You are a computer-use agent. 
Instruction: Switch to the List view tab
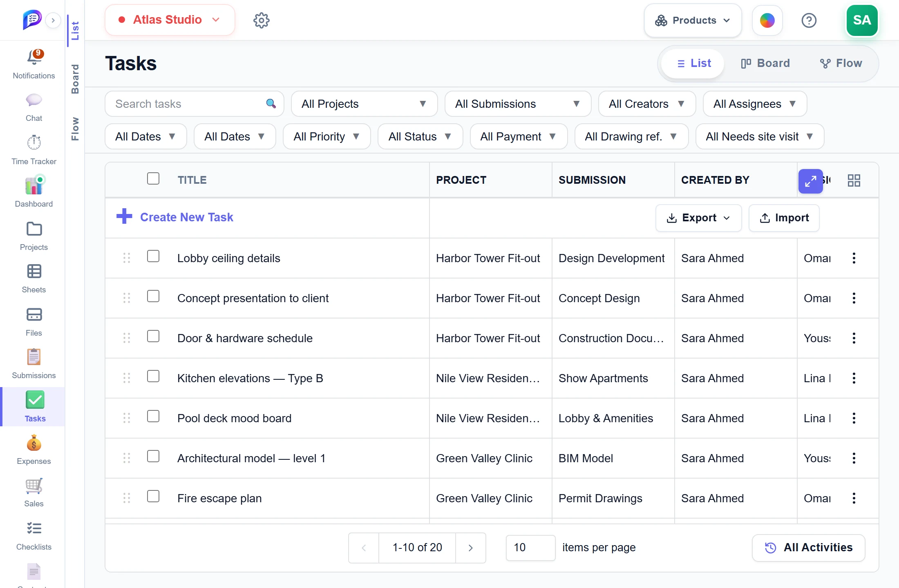pos(693,63)
